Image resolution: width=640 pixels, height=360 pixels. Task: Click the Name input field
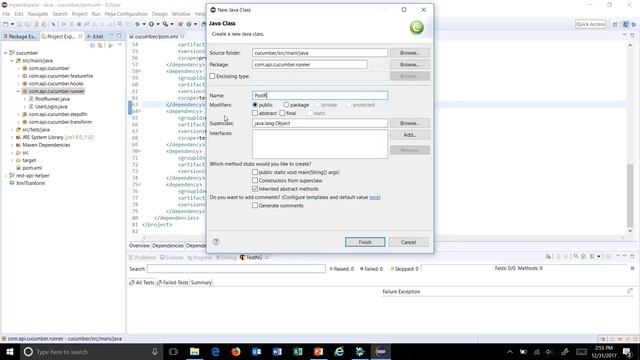tap(320, 95)
